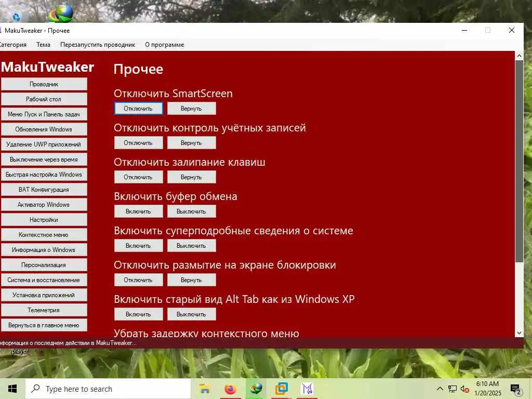The image size is (532, 399).
Task: Show hidden system tray icons
Action: pos(440,389)
